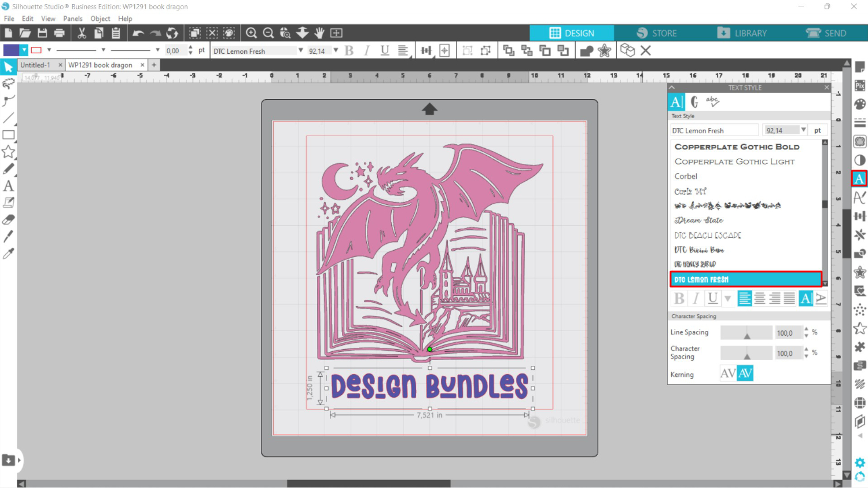Click the Save icon in toolbar
868x488 pixels.
pos(42,33)
